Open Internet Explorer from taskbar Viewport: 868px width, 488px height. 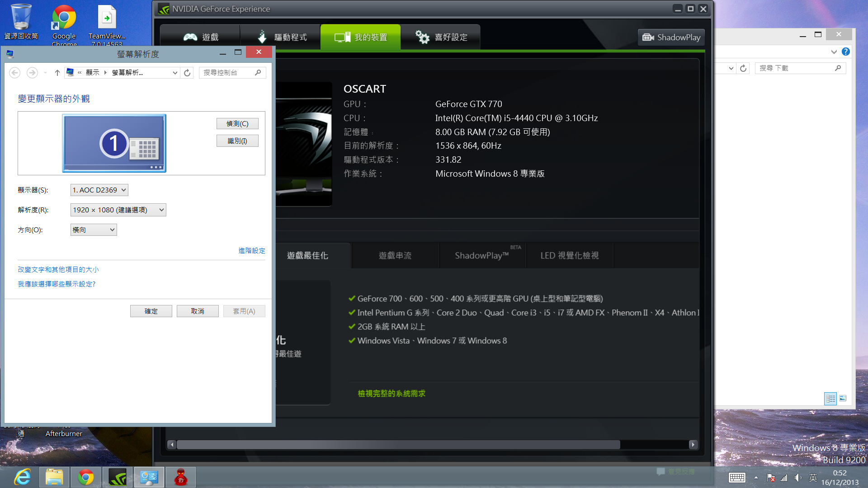(x=23, y=477)
